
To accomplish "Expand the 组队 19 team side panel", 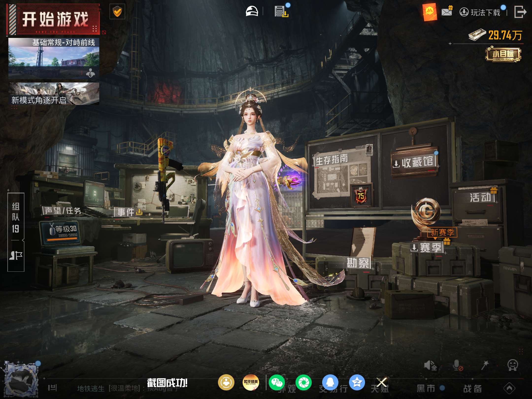I will tap(16, 232).
